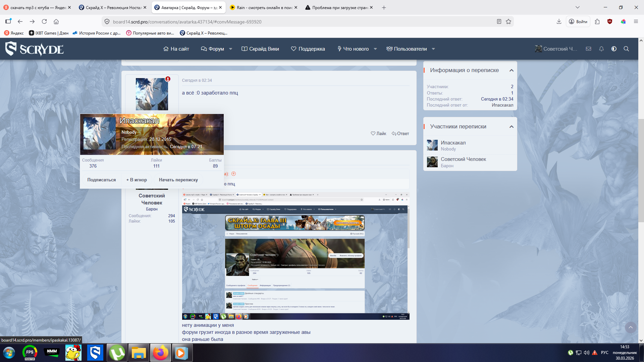Open uTorrent from the taskbar
The width and height of the screenshot is (644, 362).
coord(117,353)
